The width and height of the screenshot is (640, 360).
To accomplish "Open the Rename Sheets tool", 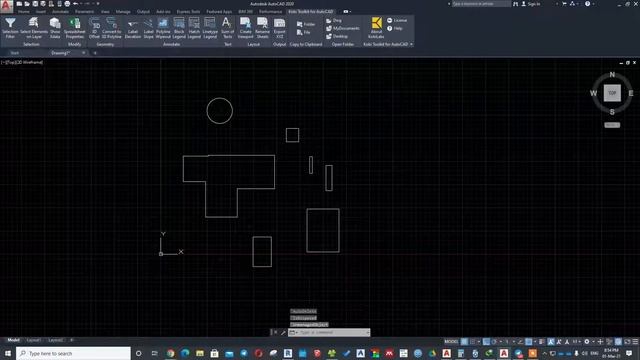I will coord(262,28).
